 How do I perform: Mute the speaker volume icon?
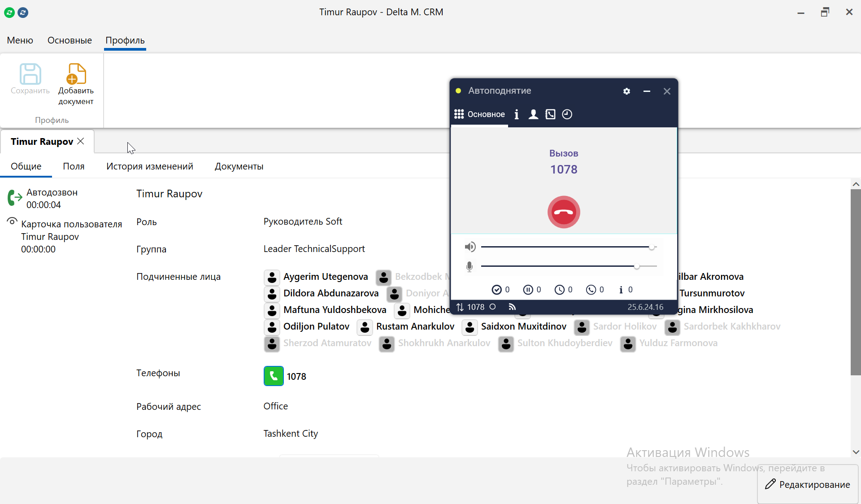coord(470,247)
